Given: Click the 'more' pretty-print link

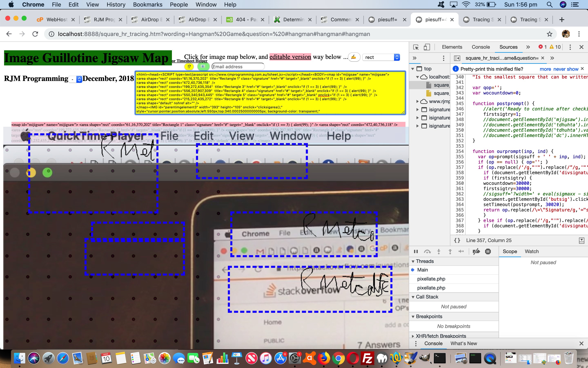Looking at the screenshot, I should 545,69.
